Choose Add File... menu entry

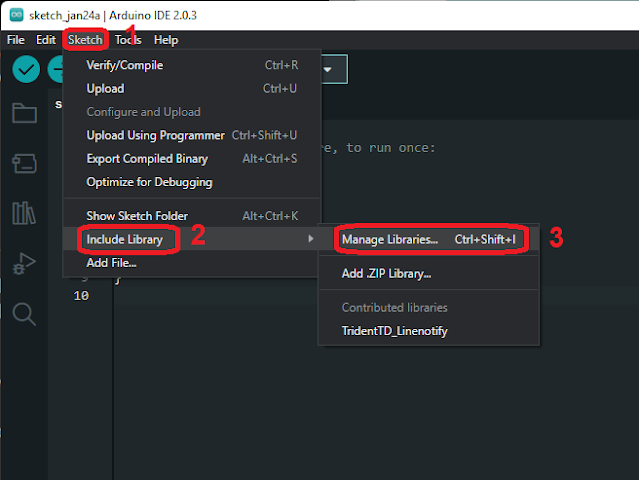pyautogui.click(x=192, y=263)
